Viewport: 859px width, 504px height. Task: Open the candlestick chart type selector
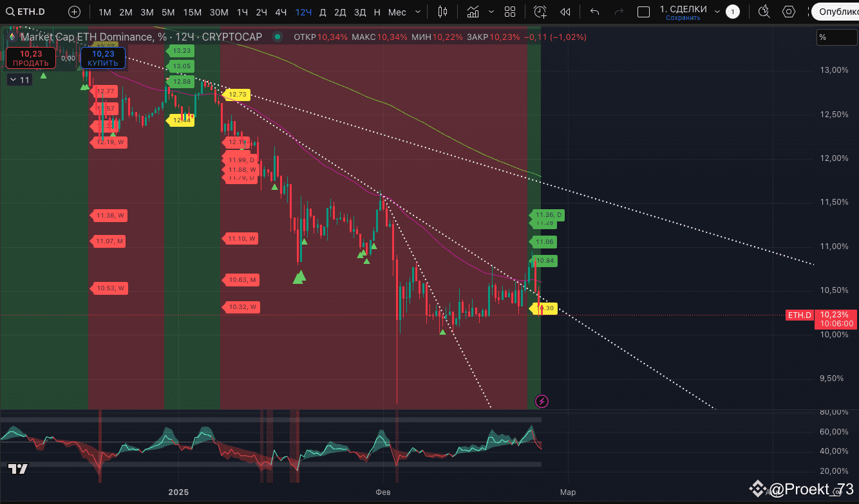pos(442,12)
